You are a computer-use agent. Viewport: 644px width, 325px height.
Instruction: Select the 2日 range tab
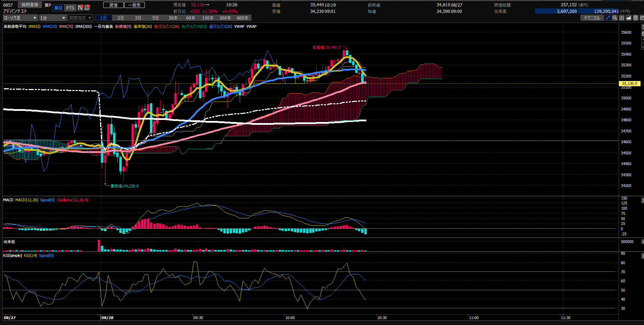[x=121, y=18]
